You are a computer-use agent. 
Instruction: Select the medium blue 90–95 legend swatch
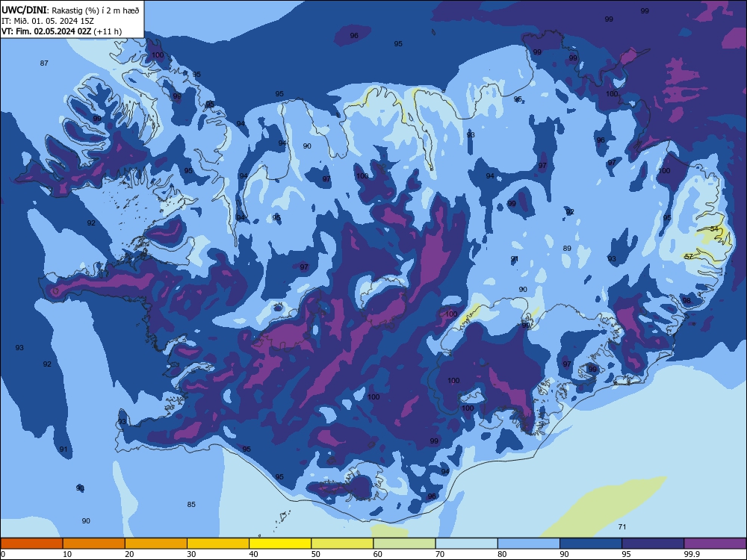click(591, 544)
